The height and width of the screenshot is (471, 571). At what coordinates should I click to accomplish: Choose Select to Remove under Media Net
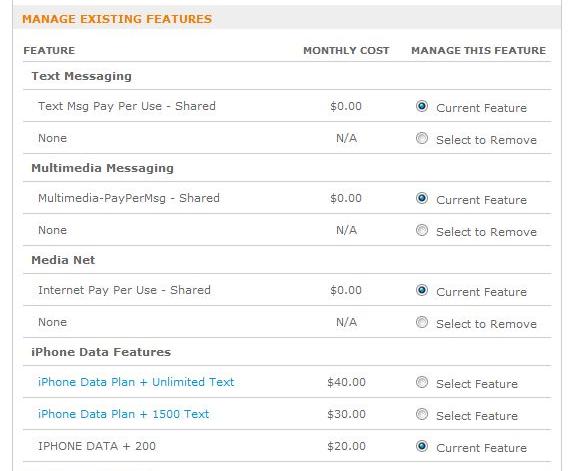[422, 322]
